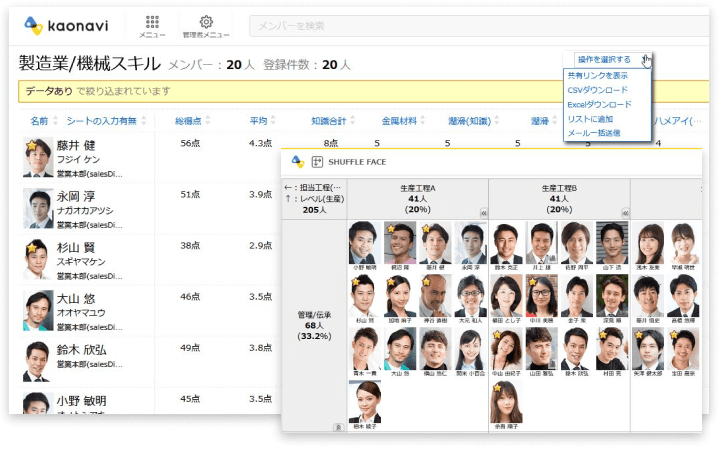The image size is (720, 450).
Task: Select 共有リンクを表示 in the menu
Action: pos(598,76)
